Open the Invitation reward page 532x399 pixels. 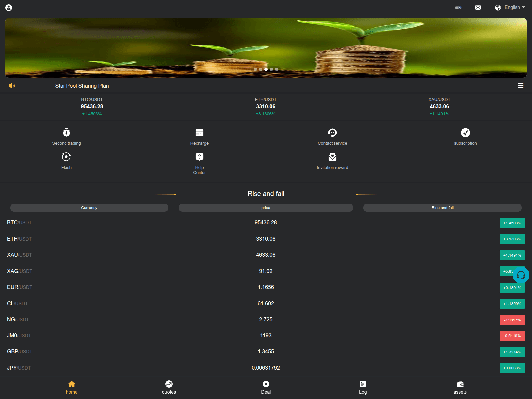coord(332,161)
